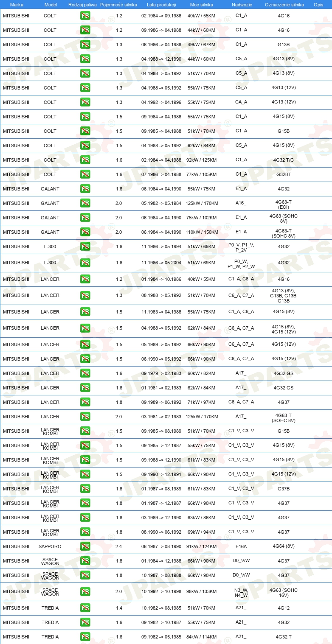Select the P0_W, P1_W, P2_W body cell
Viewport: 332px width, 644px height.
(241, 264)
